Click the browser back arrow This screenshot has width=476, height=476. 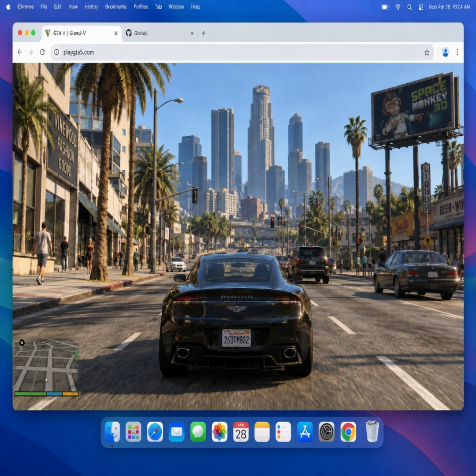click(20, 52)
